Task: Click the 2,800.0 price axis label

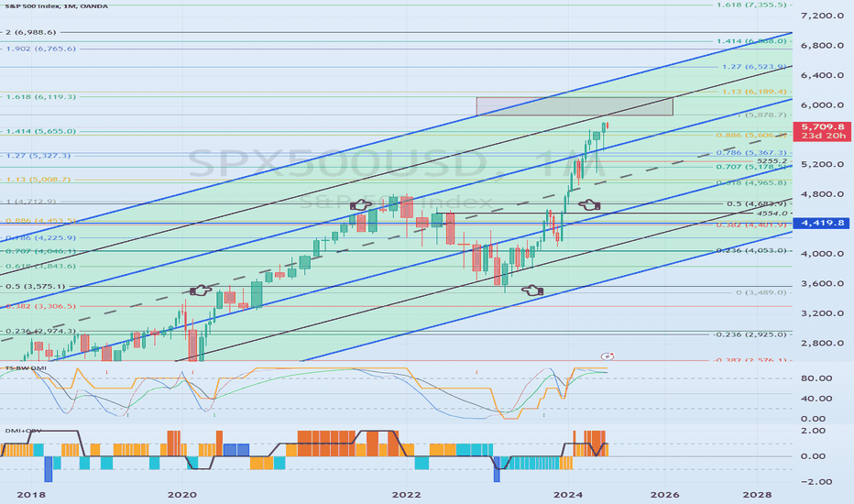Action: tap(823, 343)
